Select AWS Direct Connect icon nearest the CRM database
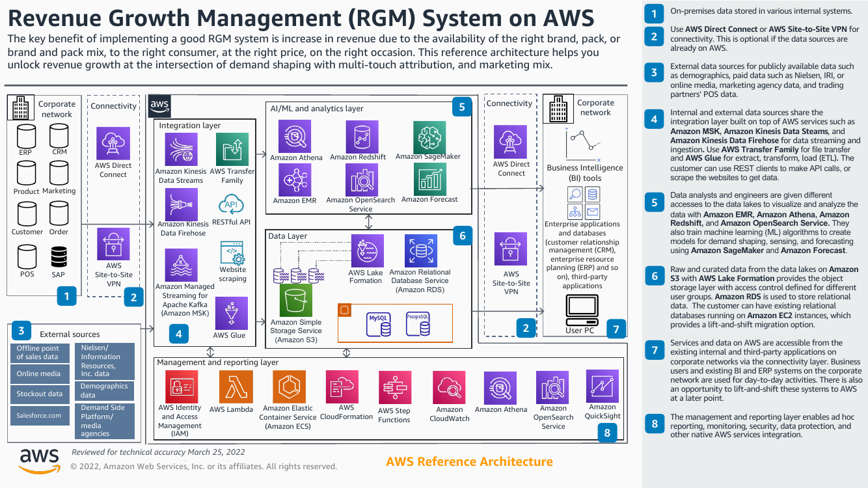Viewport: 868px width, 488px height. pos(113,143)
